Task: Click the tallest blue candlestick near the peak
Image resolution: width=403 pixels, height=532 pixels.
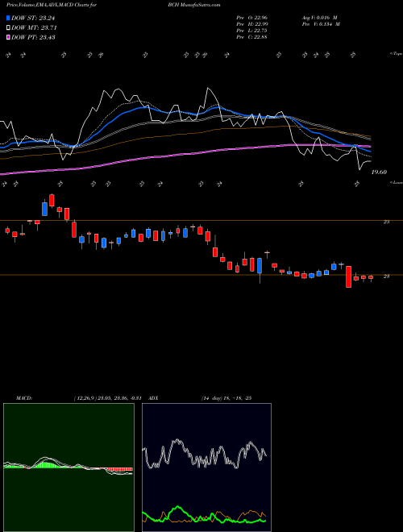Action: 44,209
